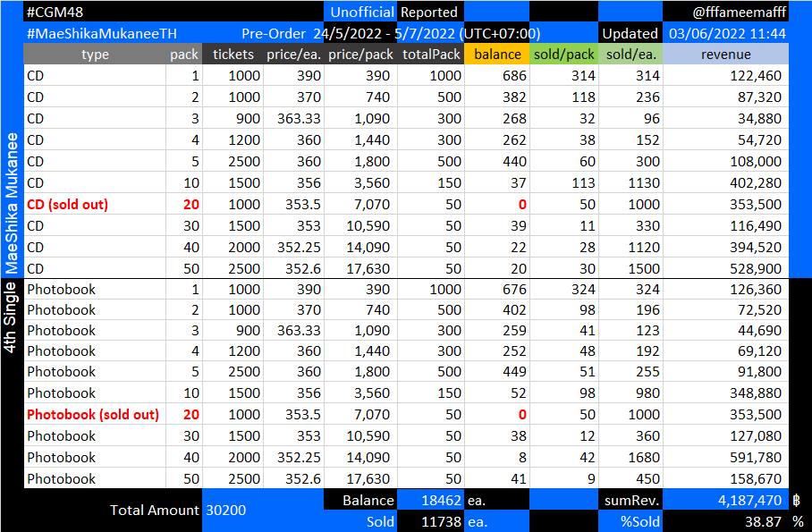
Task: Select the percent sold value 38.87
Action: [x=725, y=521]
